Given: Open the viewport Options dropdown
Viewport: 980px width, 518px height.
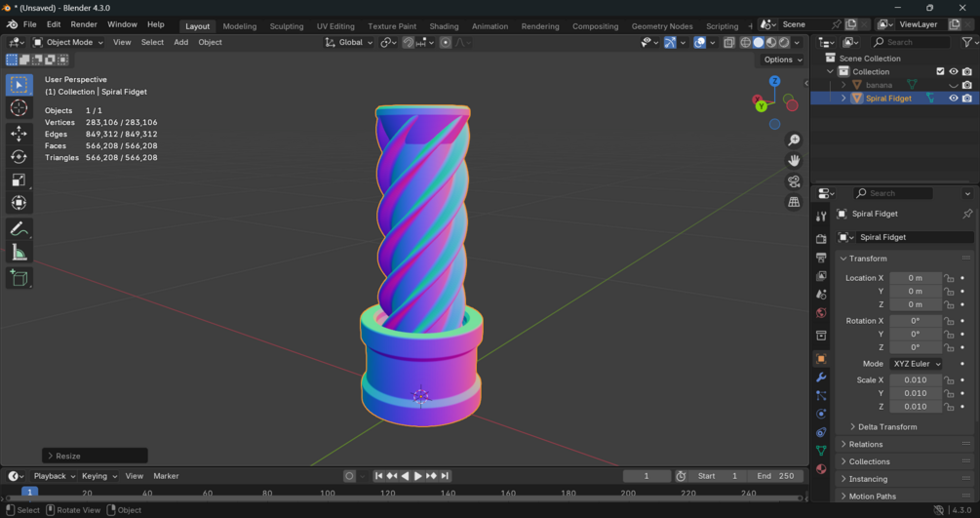Looking at the screenshot, I should 782,60.
